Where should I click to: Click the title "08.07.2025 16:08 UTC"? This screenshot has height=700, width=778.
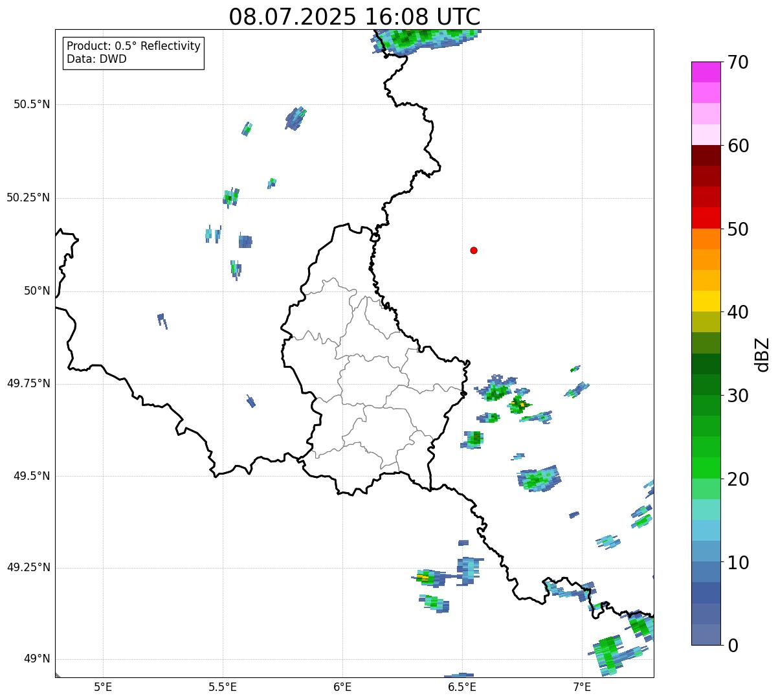[355, 16]
